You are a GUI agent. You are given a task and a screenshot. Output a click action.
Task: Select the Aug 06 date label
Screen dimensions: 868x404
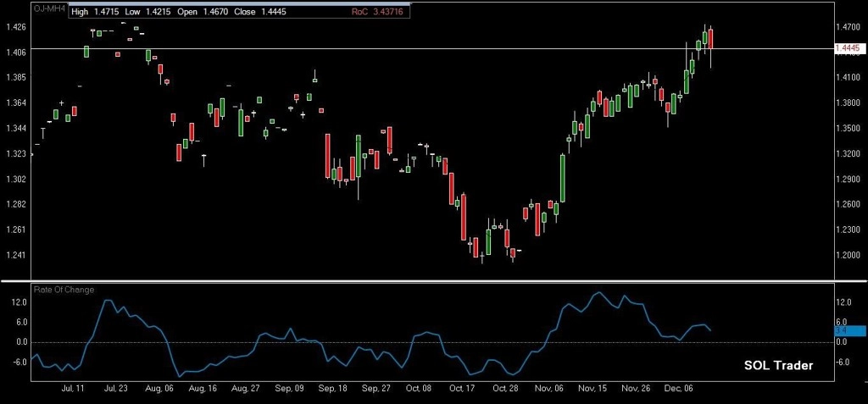tap(160, 388)
